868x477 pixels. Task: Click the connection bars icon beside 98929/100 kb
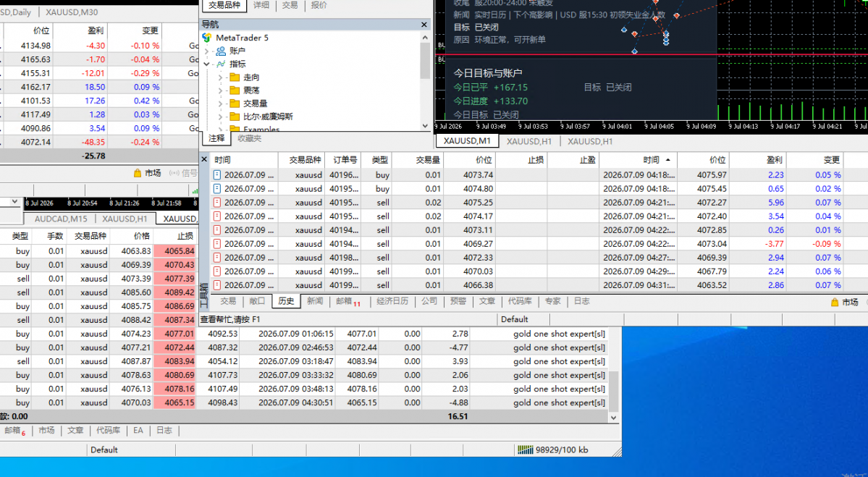coord(526,450)
